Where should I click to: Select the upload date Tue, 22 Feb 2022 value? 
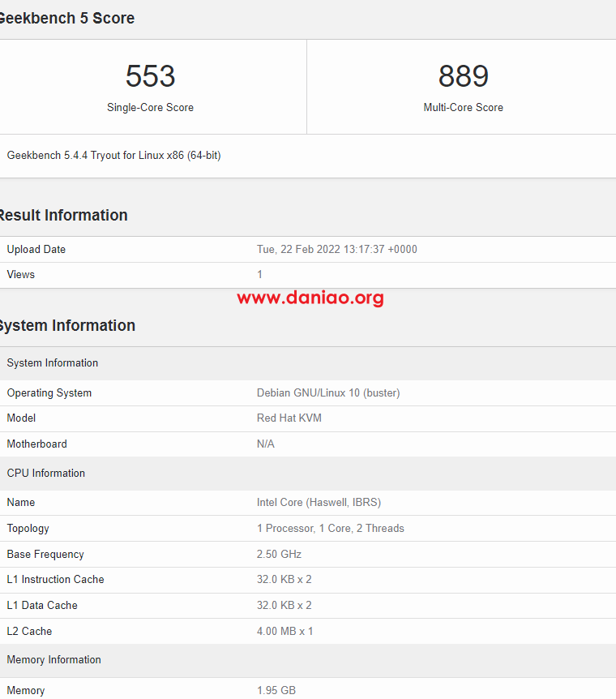(x=337, y=249)
